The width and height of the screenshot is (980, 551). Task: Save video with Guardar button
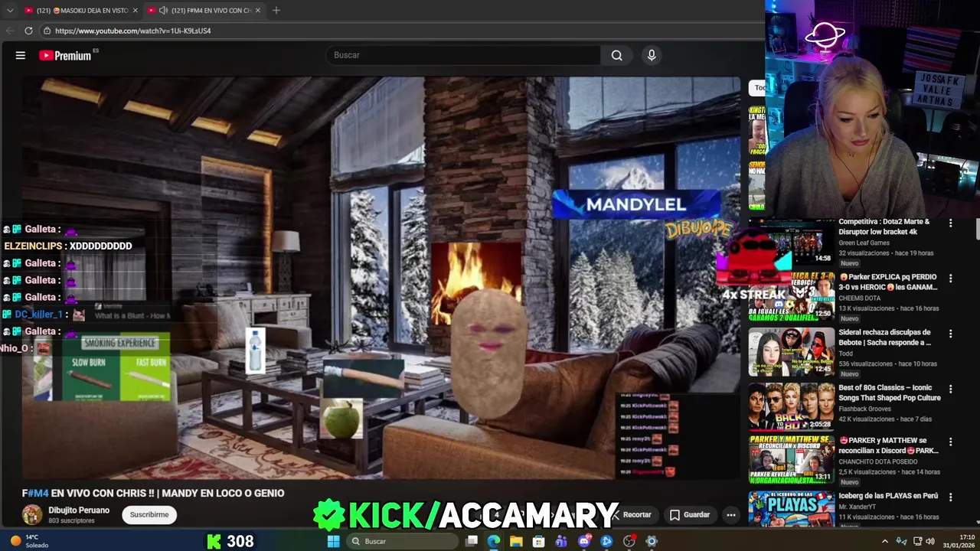pos(689,514)
